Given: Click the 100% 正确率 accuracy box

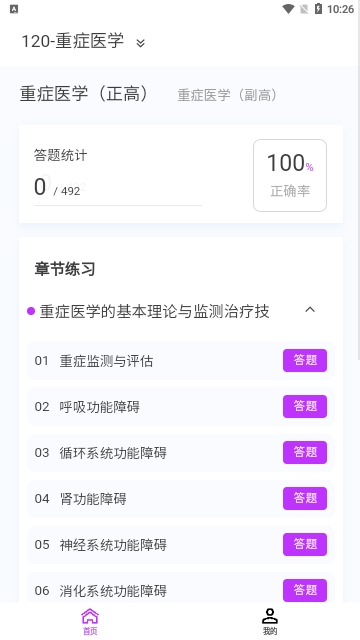Looking at the screenshot, I should 290,176.
